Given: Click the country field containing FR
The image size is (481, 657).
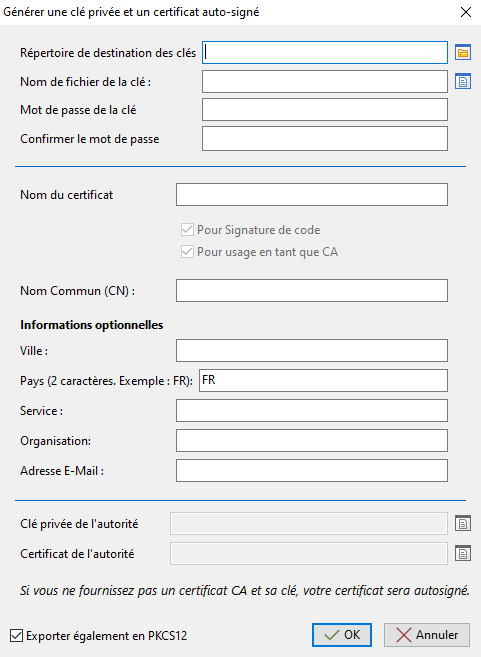Looking at the screenshot, I should [323, 380].
